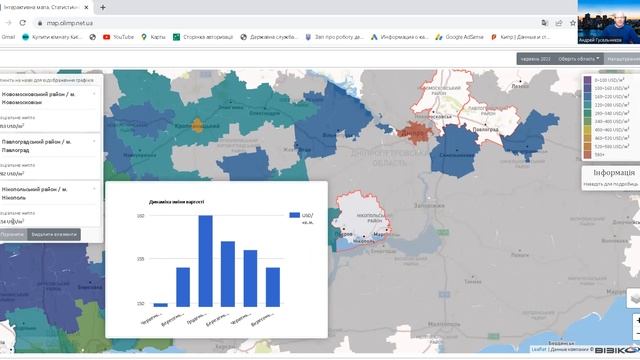Open the Купити кімнату bookmark
The width and height of the screenshot is (640, 360).
coord(52,37)
